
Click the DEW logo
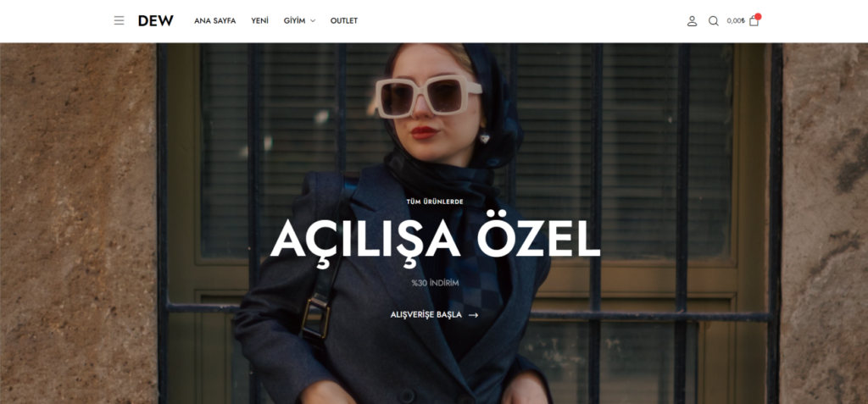click(156, 21)
